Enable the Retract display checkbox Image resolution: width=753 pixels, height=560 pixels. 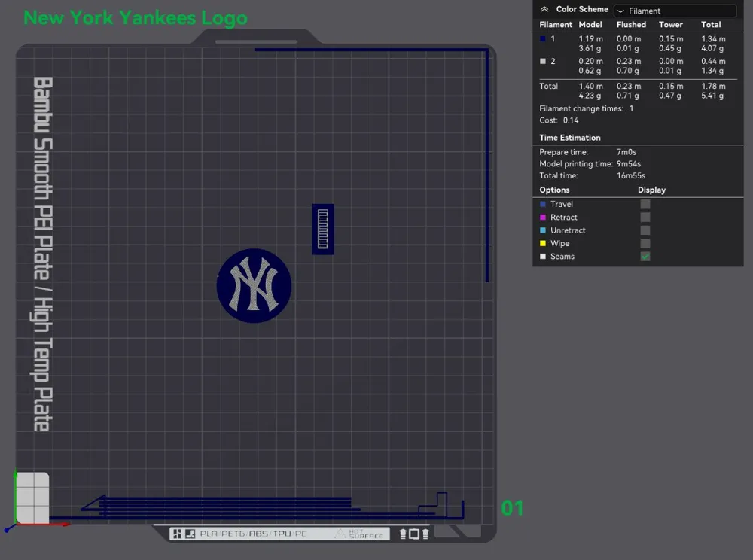(645, 217)
